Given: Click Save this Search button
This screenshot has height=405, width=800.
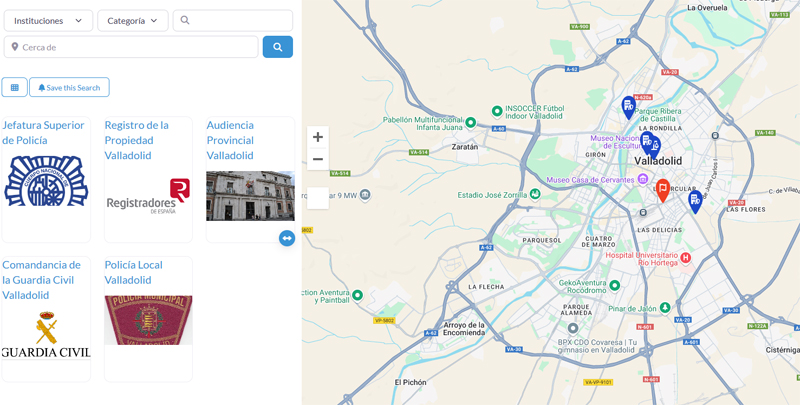Looking at the screenshot, I should (69, 87).
